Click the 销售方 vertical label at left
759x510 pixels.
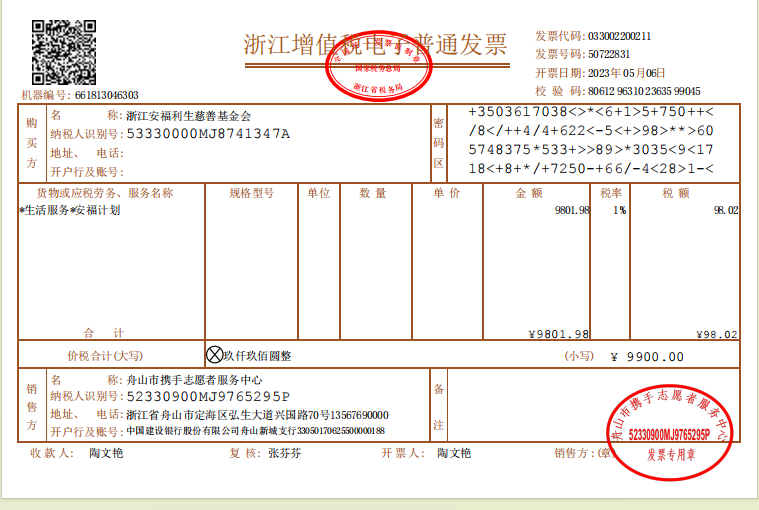32,406
